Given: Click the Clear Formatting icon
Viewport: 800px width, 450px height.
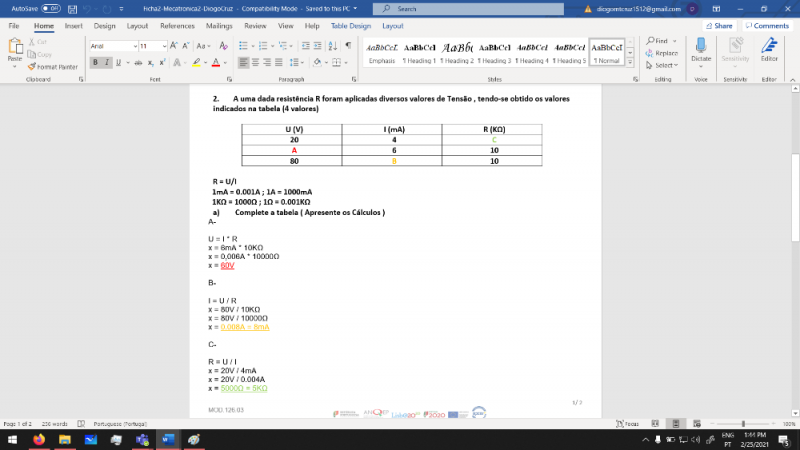Looking at the screenshot, I should [223, 46].
